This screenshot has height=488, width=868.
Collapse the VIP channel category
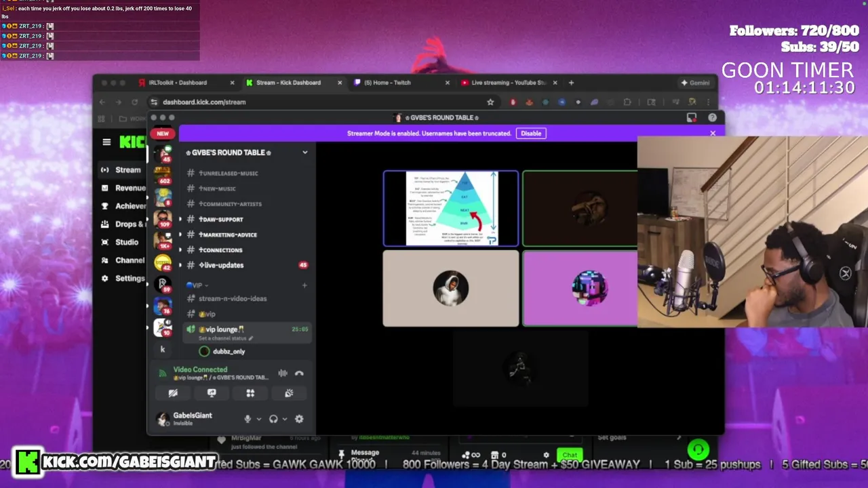tap(198, 285)
